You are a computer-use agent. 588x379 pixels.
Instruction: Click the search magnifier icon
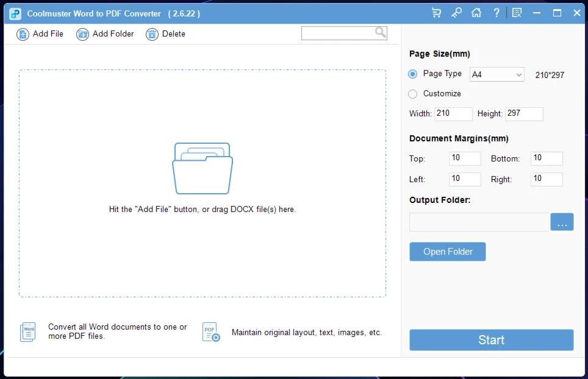(380, 33)
